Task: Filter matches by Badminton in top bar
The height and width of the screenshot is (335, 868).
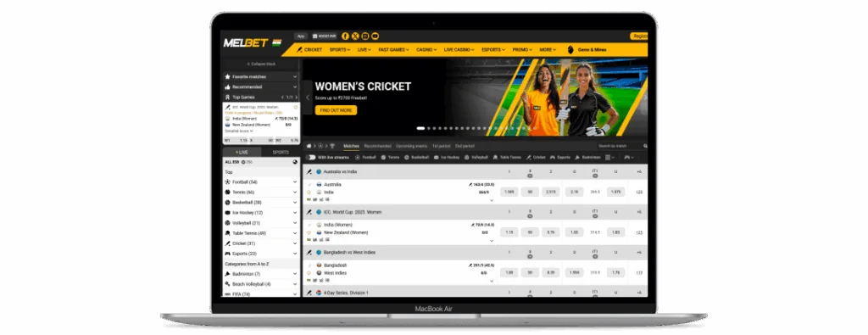Action: pos(587,157)
